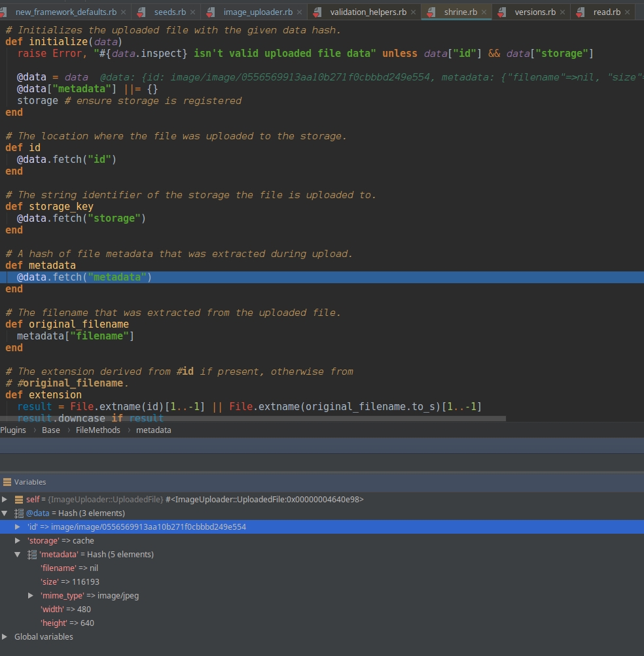Select the 'height' => 640 row
The height and width of the screenshot is (656, 644).
[322, 623]
